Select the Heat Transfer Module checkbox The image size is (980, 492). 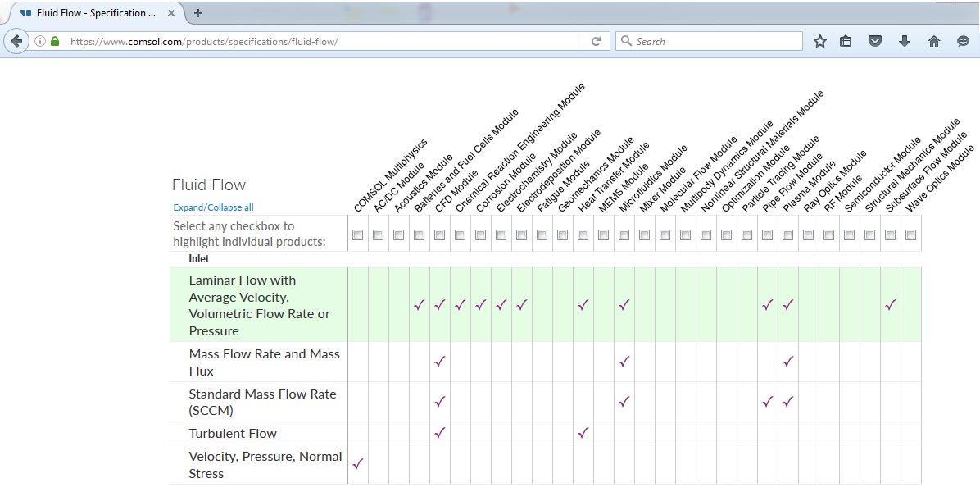[583, 235]
